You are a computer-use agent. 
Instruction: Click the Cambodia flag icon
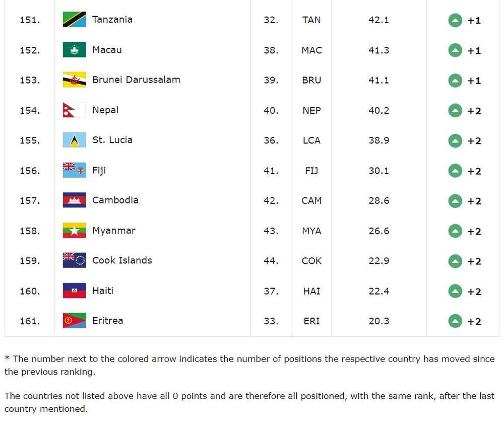pos(74,200)
